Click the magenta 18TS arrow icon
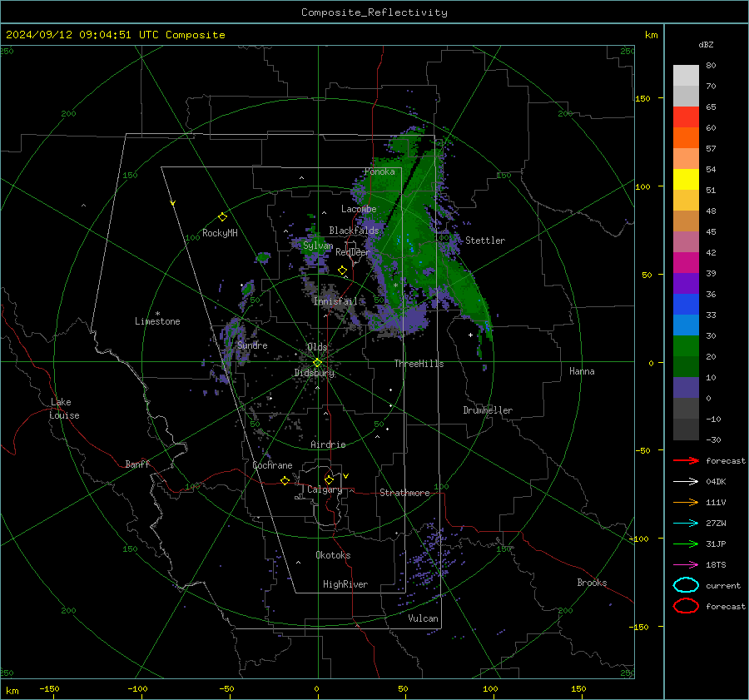The height and width of the screenshot is (700, 749). 686,565
